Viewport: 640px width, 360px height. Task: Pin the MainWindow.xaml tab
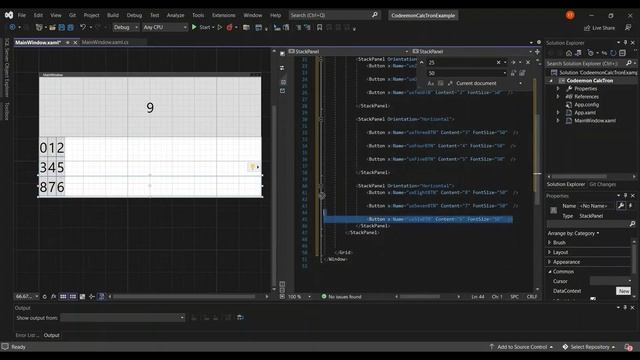click(x=67, y=42)
